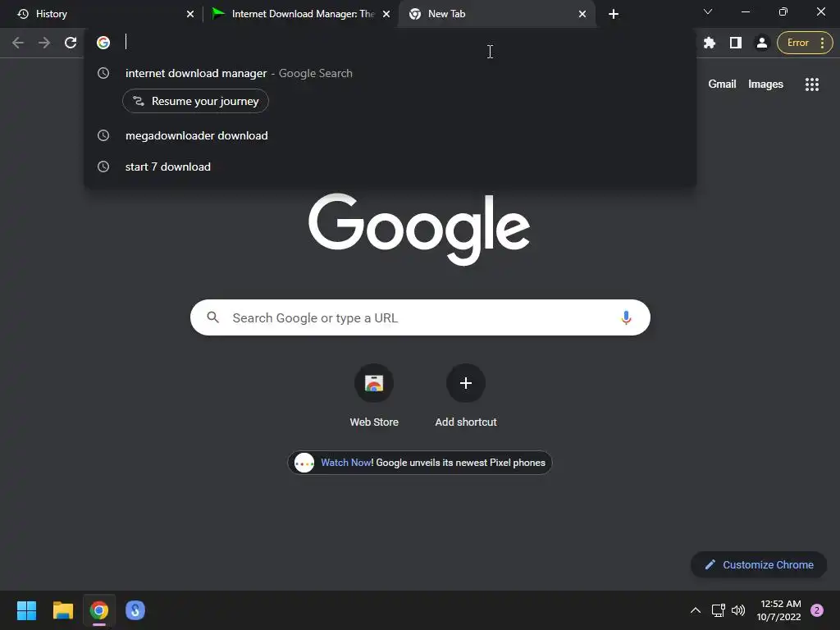Choose 'start 7 download' suggestion
840x630 pixels.
click(x=390, y=167)
